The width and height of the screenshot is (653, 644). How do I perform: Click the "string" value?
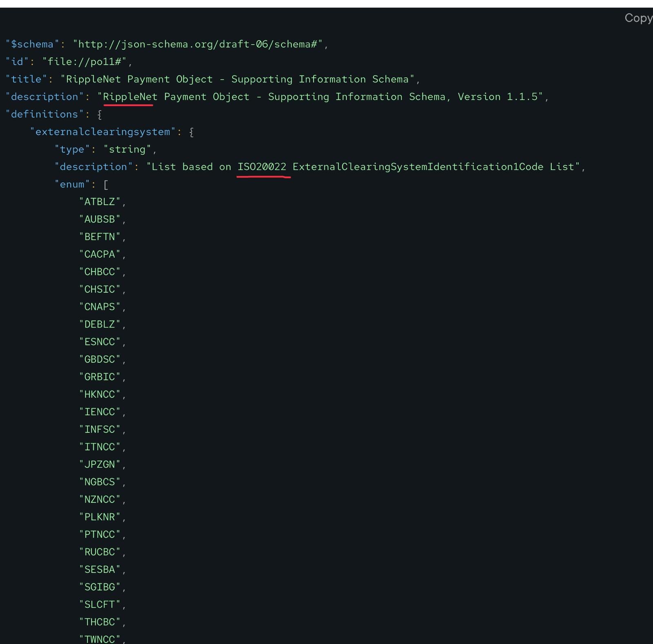pos(127,149)
